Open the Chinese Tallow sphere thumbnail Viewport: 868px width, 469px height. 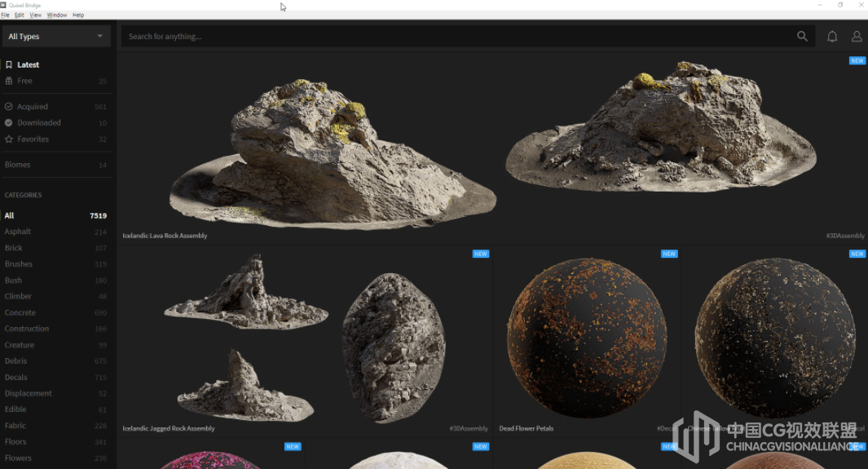pos(775,338)
